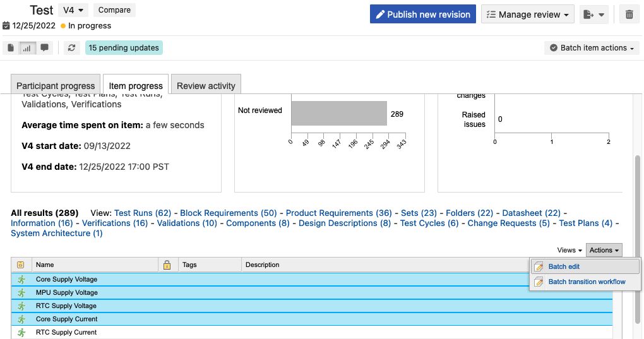Screen dimensions: 644x339
Task: Click the Core Supply Voltage runner icon
Action: click(x=21, y=280)
